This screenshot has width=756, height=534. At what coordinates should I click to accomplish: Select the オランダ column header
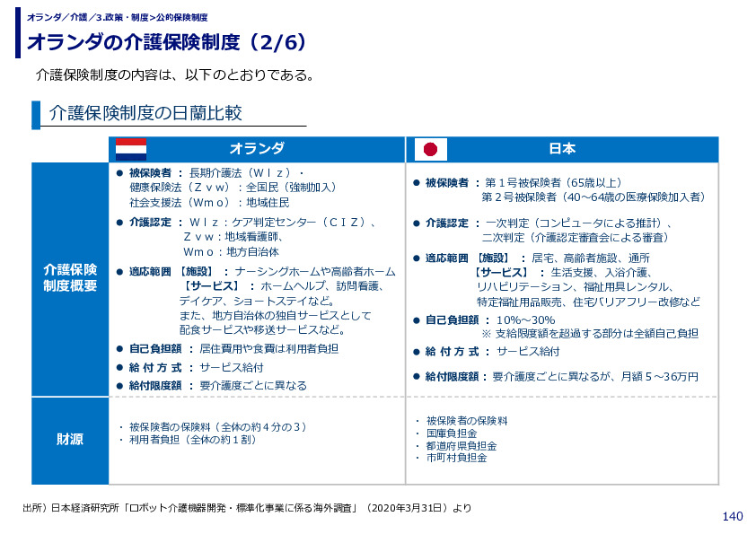pyautogui.click(x=257, y=149)
